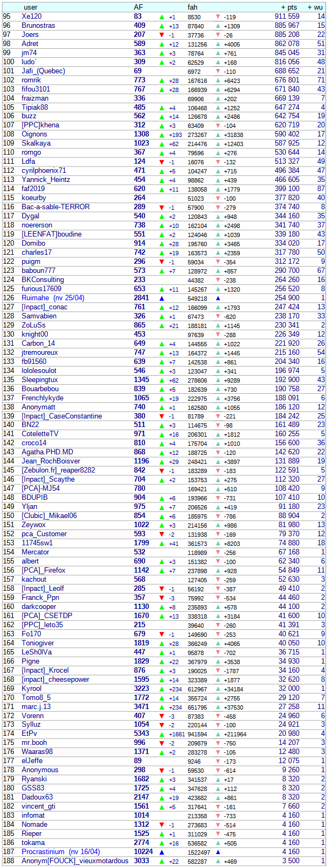The height and width of the screenshot is (868, 328).
Task: Click the green arrow next to Kyrool's +34184
Action: pyautogui.click(x=218, y=689)
